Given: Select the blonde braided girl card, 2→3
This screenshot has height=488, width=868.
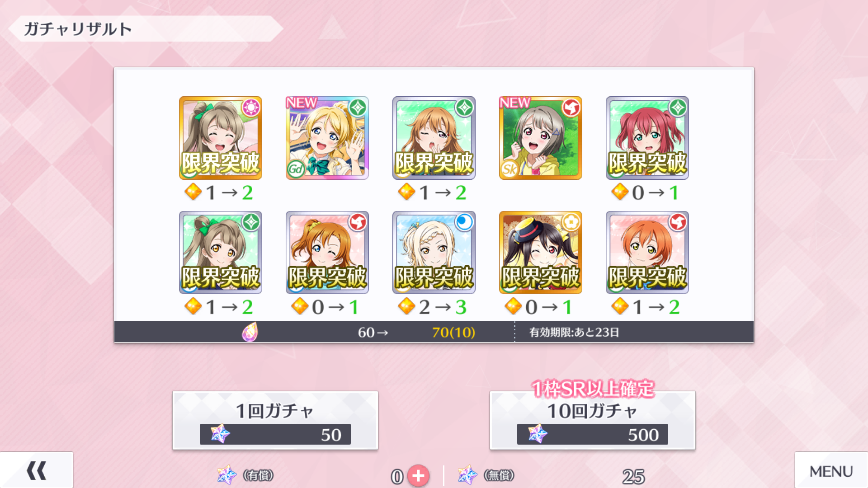Looking at the screenshot, I should point(434,253).
